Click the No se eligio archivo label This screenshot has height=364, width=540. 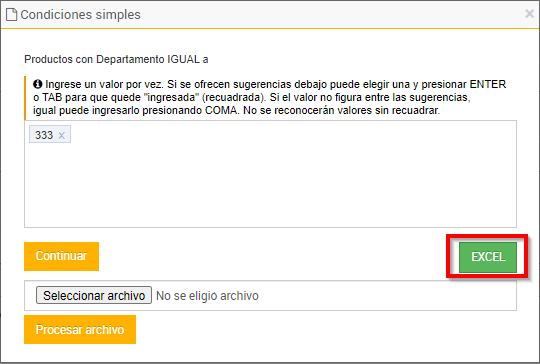coord(207,296)
